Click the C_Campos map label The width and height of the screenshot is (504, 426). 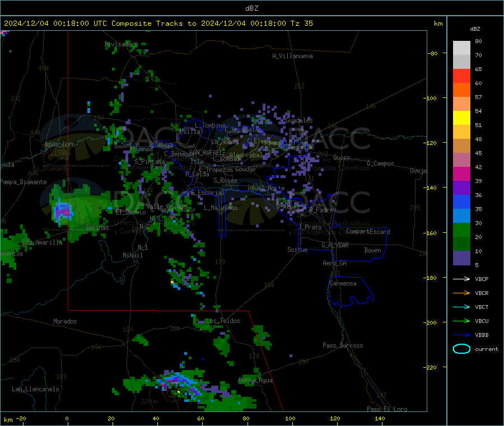pos(380,163)
